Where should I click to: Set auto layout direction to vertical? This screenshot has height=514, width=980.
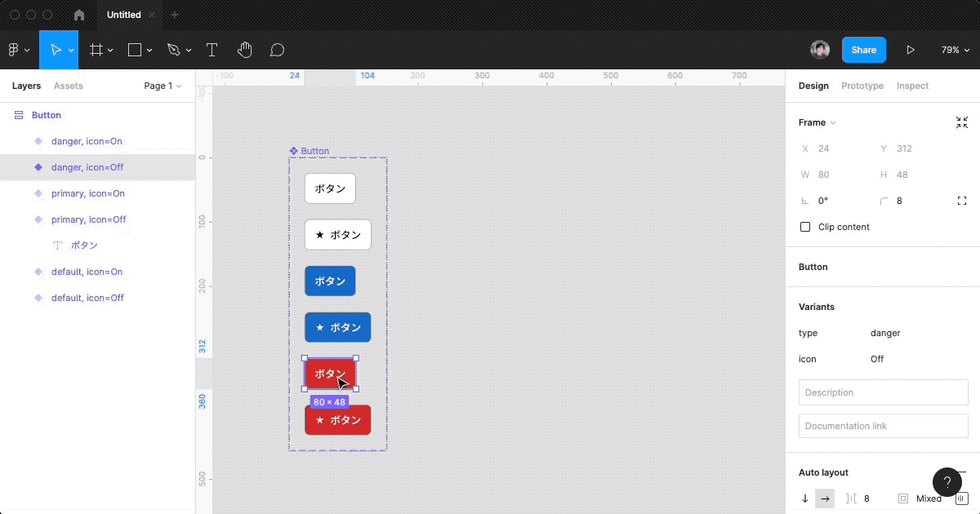tap(805, 498)
